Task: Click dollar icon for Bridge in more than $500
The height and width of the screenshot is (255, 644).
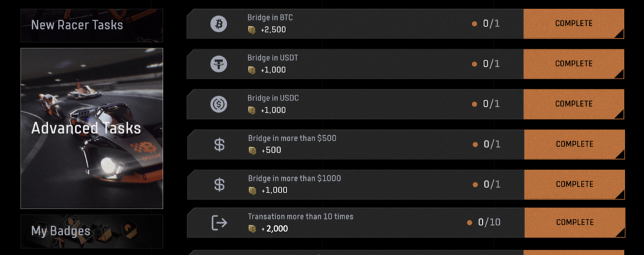Action: point(220,144)
